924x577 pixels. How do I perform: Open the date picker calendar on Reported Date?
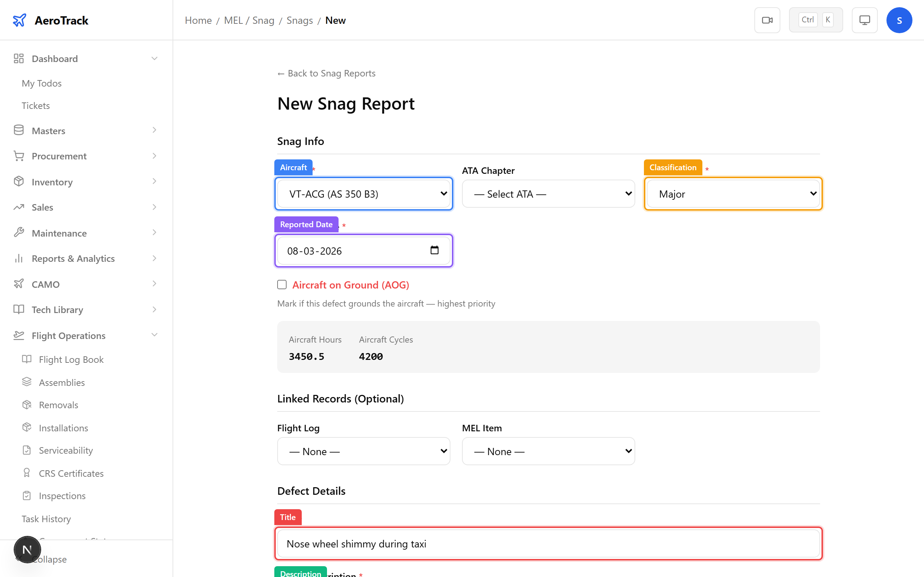pos(435,250)
